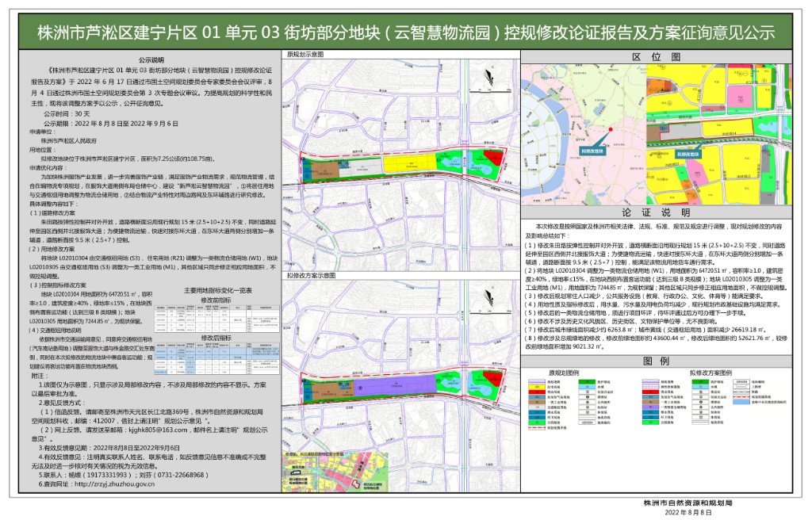Select the 公共厕所 symbol in the legend
The image size is (812, 520).
pyautogui.click(x=587, y=403)
